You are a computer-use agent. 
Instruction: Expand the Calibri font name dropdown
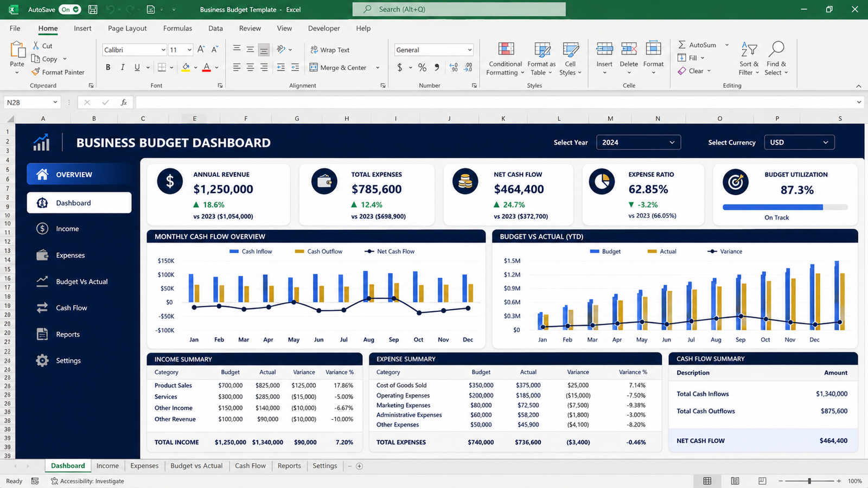point(163,50)
